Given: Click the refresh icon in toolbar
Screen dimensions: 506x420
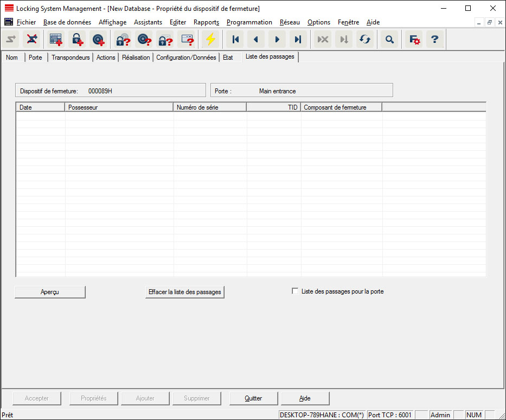Looking at the screenshot, I should 365,40.
